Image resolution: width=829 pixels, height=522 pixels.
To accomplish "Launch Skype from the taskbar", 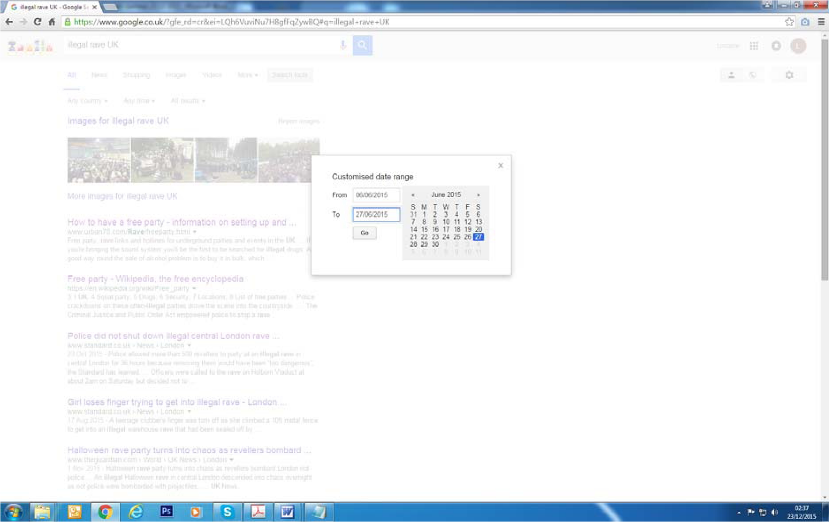I will [227, 512].
